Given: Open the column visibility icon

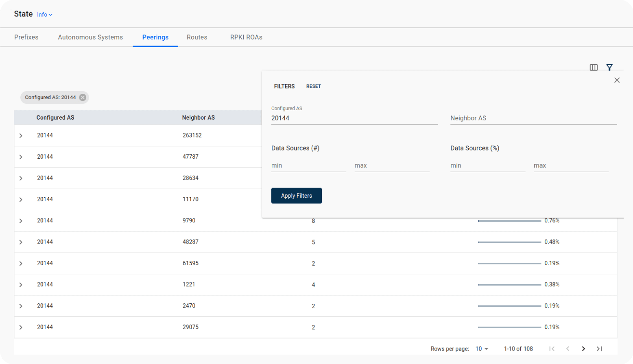Looking at the screenshot, I should 594,68.
